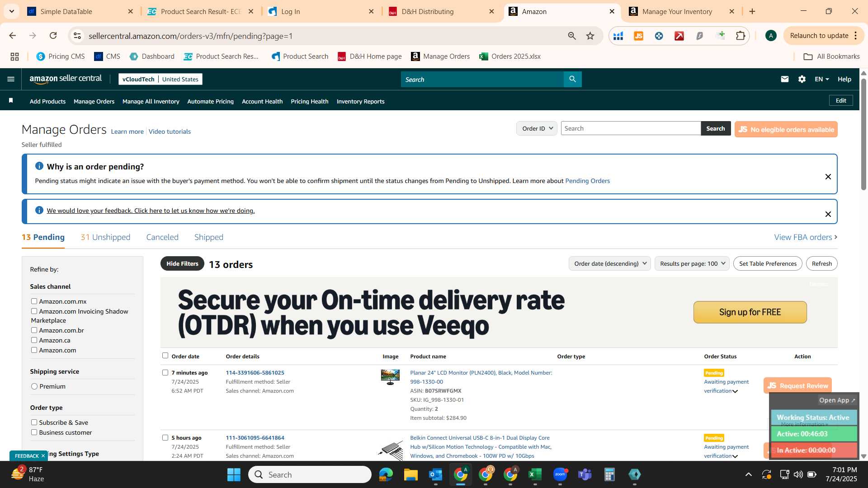Switch to the Shipped orders tab

point(209,237)
